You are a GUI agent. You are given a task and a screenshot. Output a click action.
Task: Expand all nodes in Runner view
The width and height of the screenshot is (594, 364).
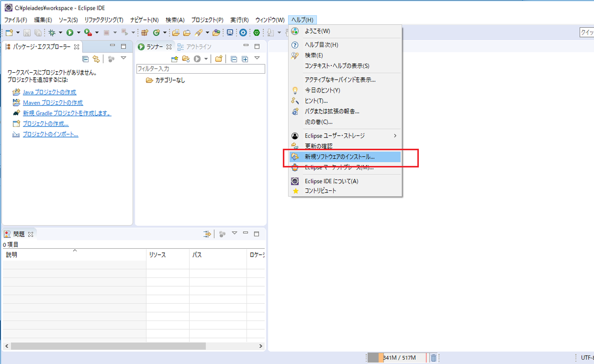point(245,59)
